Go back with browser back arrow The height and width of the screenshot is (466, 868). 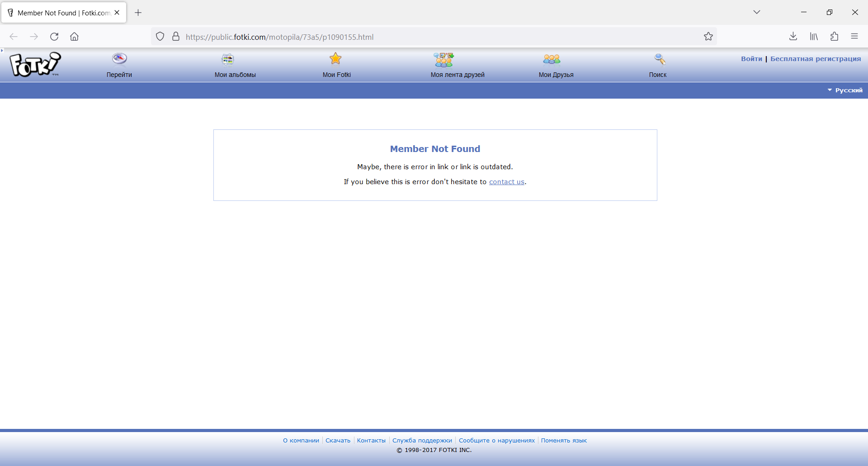coord(14,37)
